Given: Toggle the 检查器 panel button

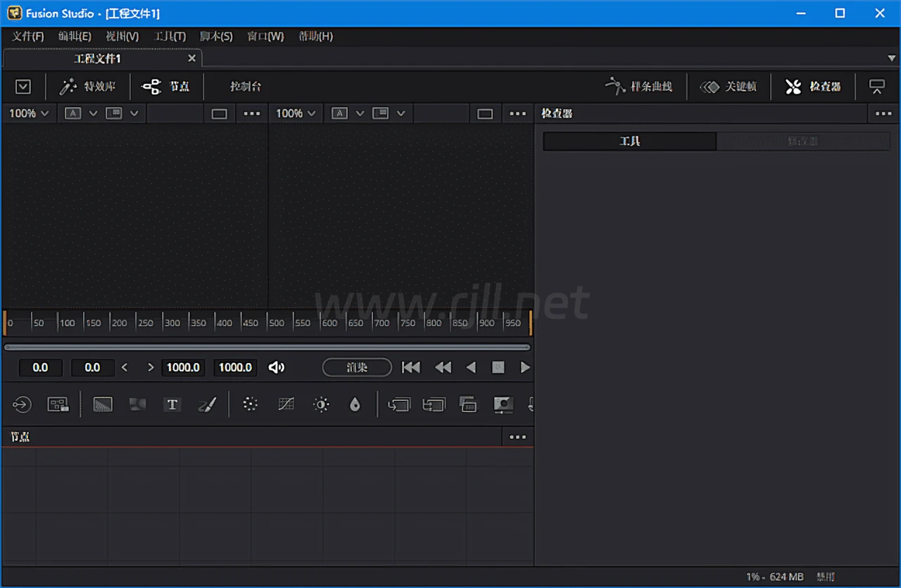Looking at the screenshot, I should 813,87.
